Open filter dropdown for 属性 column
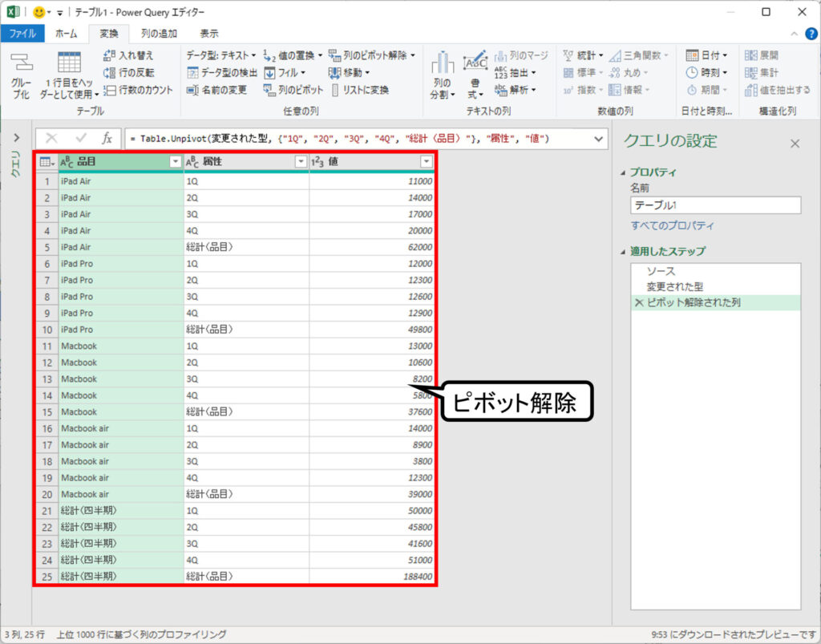This screenshot has height=644, width=821. pos(301,162)
